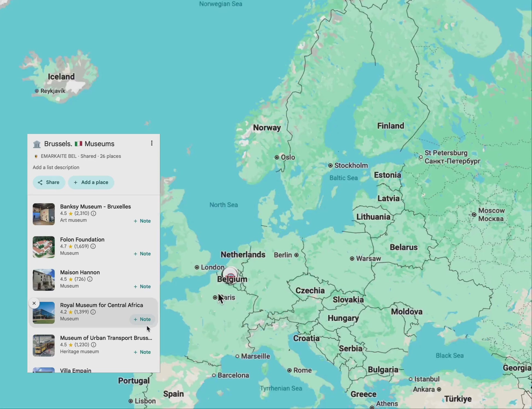Open the Maison Hannon list entry title
The image size is (532, 409).
pos(80,272)
